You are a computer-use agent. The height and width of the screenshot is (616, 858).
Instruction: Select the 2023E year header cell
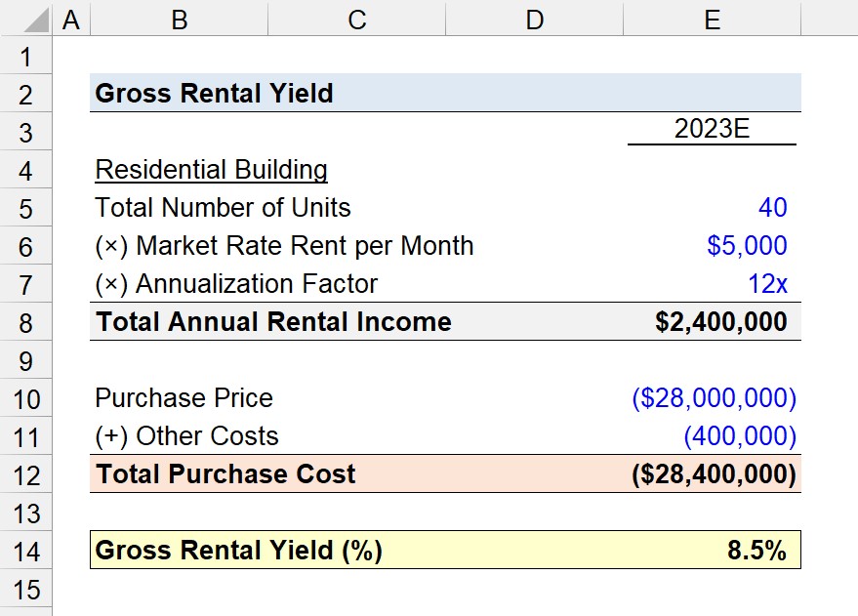tap(712, 131)
